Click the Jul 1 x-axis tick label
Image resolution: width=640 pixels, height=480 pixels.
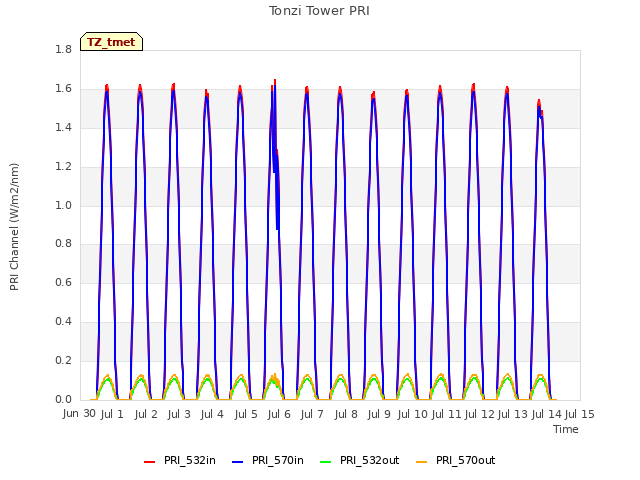[112, 414]
